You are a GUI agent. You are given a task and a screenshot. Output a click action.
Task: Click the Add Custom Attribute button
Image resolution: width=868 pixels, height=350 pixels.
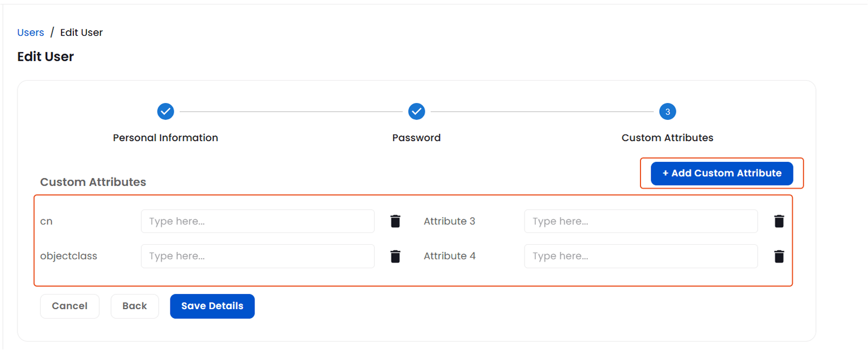pyautogui.click(x=721, y=173)
